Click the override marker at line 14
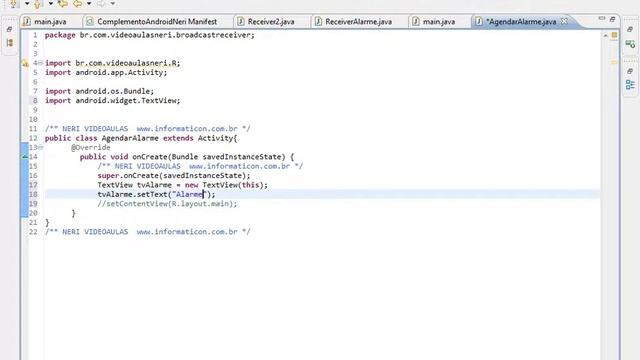Image resolution: width=640 pixels, height=360 pixels. 25,157
